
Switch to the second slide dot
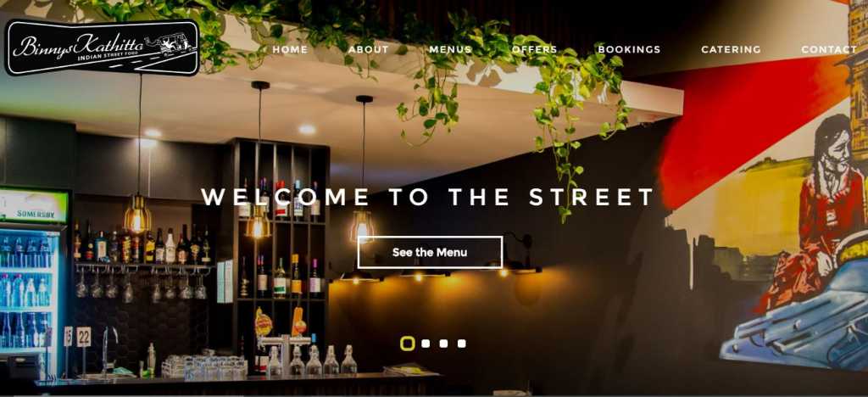[x=426, y=344]
